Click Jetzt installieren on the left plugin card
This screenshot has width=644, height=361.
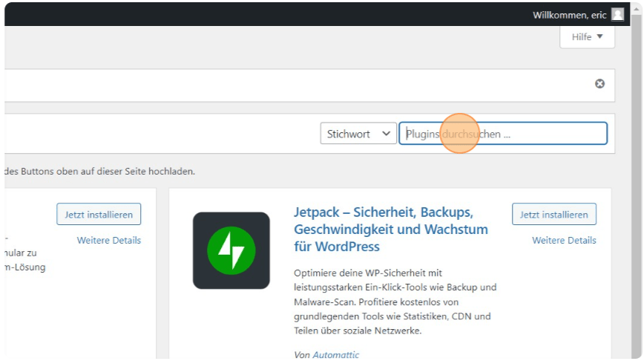[99, 214]
